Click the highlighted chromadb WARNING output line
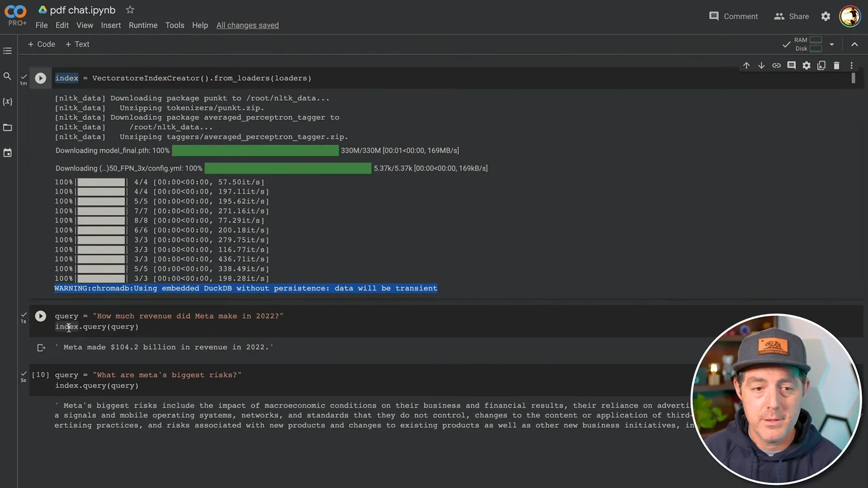The image size is (868, 488). 246,288
